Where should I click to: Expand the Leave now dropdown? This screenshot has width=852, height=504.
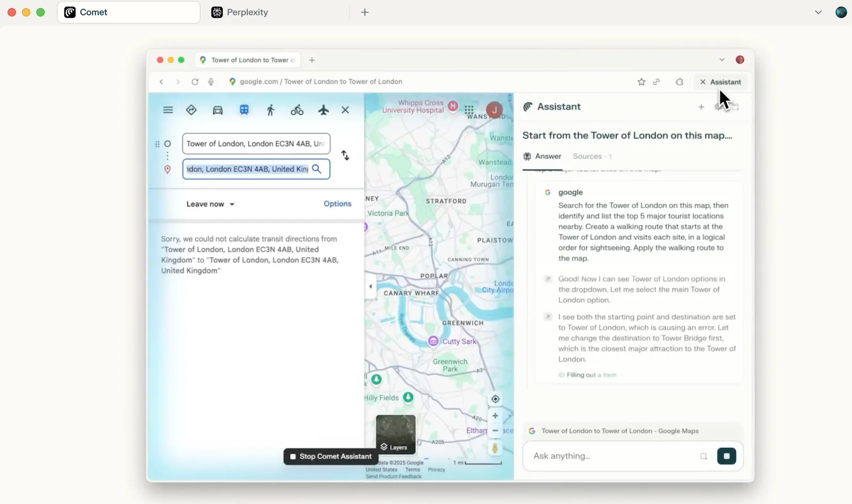pos(210,204)
